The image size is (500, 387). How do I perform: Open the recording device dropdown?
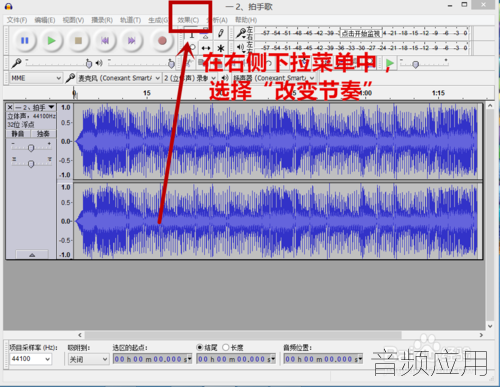(x=119, y=78)
